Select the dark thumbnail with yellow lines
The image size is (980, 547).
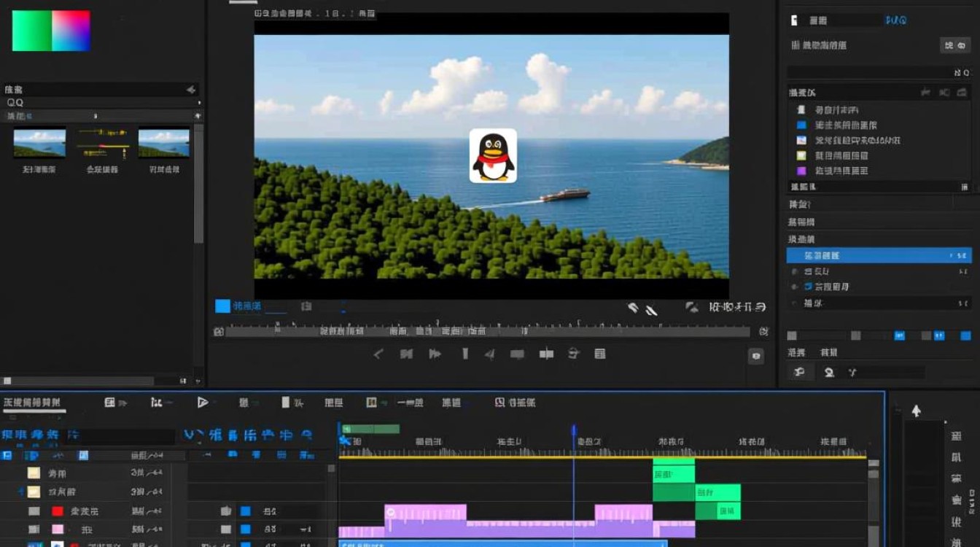pos(102,142)
